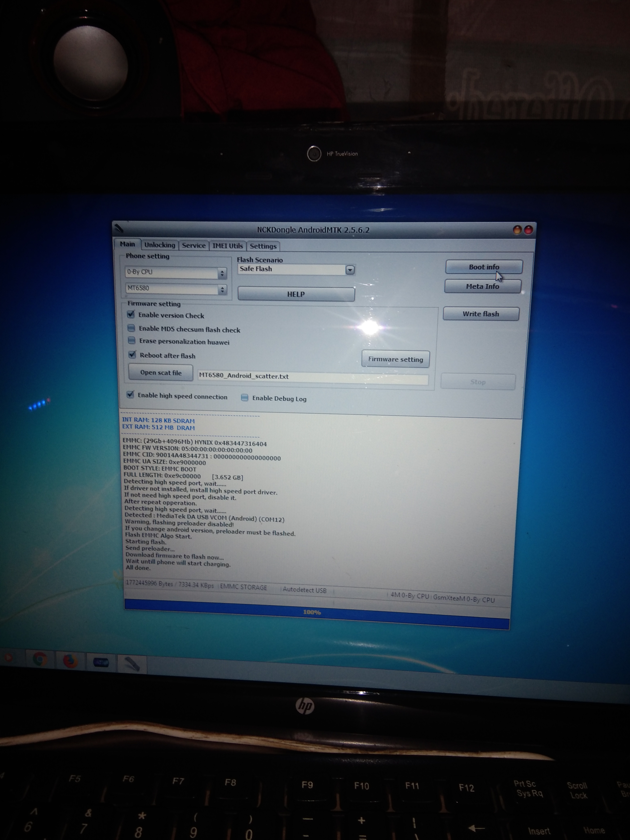Enable MD5 checksum flash check
The image size is (630, 840).
click(131, 328)
